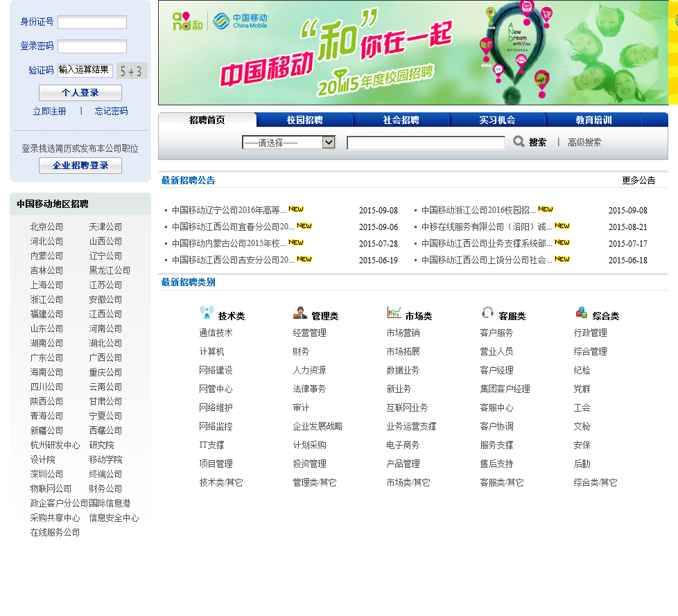678x616 pixels.
Task: Open 更多公告 announcements link
Action: point(638,180)
